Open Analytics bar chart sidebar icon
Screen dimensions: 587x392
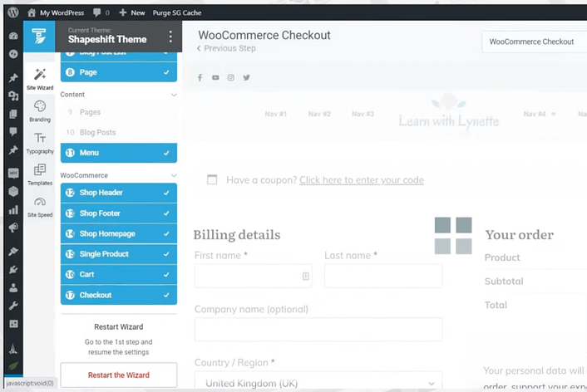13,210
